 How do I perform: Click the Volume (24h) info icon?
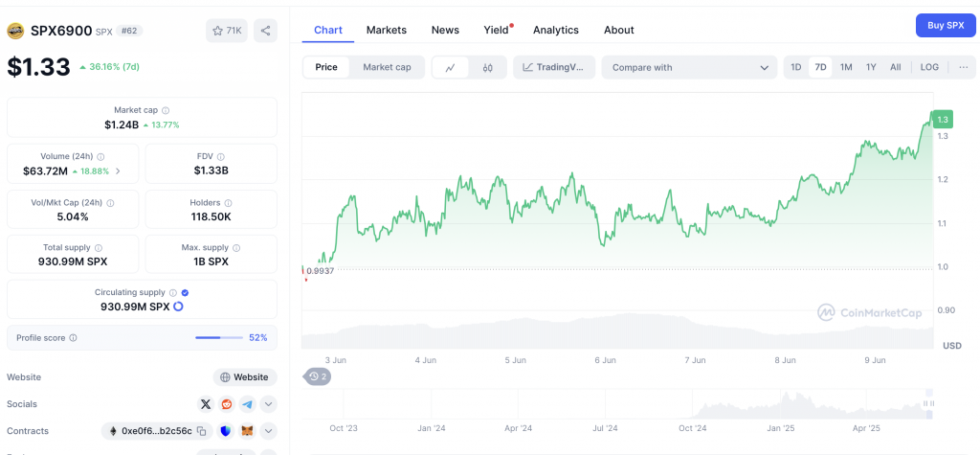click(x=100, y=157)
